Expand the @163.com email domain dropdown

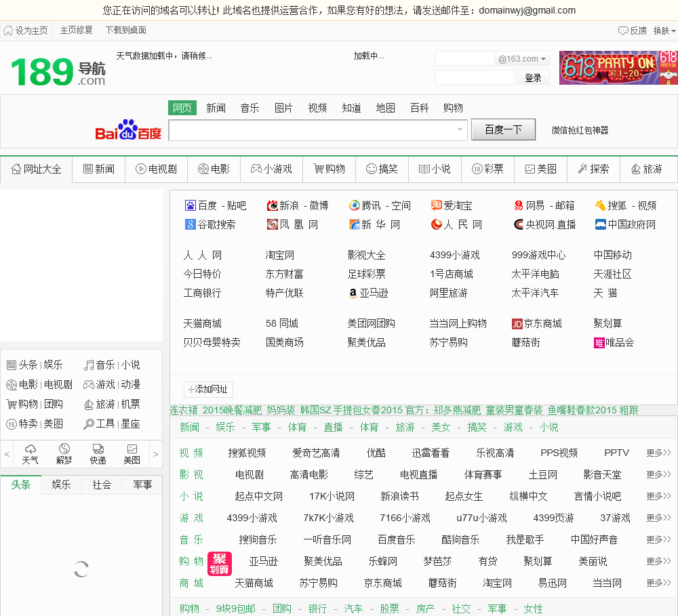[x=523, y=59]
